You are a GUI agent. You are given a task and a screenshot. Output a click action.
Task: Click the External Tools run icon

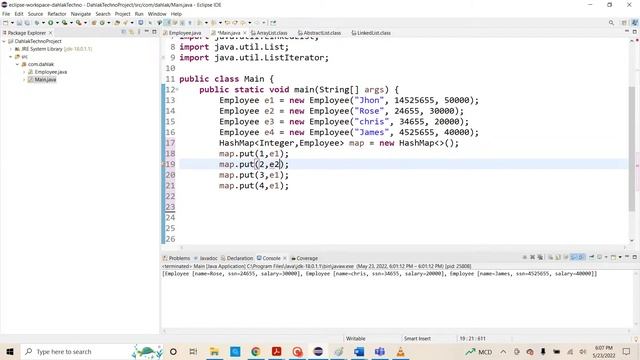[x=78, y=23]
